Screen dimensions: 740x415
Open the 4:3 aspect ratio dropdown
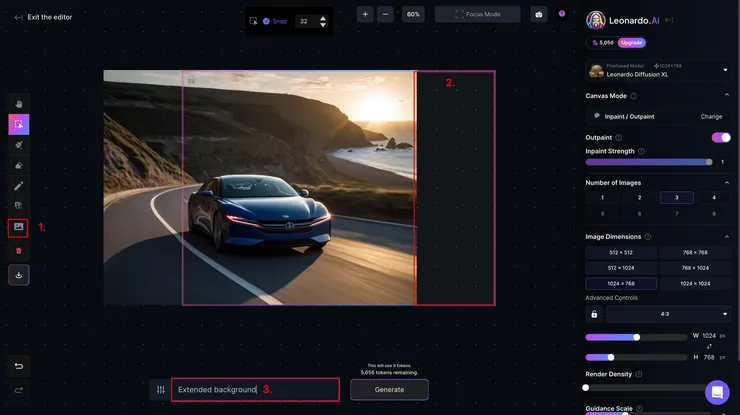click(668, 314)
